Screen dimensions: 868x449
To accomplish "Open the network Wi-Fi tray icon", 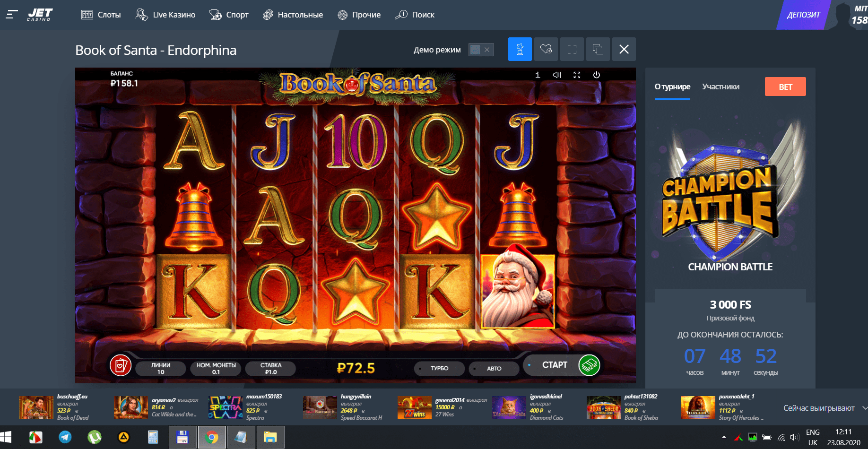I will coord(781,437).
